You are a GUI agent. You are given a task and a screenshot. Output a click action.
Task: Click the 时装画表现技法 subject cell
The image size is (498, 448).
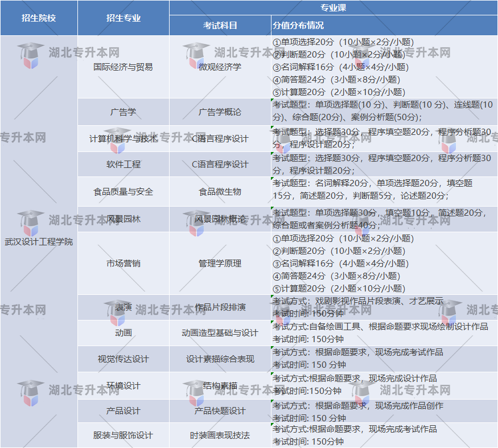pyautogui.click(x=220, y=435)
